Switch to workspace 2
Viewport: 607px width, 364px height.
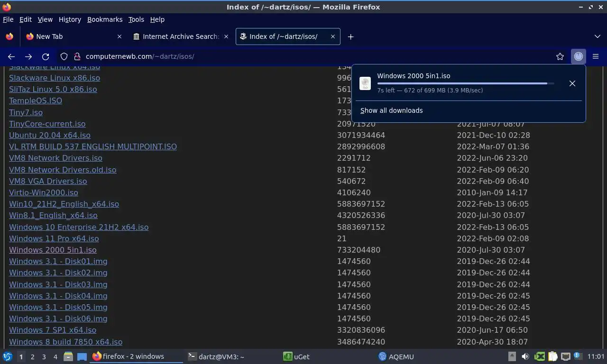click(x=32, y=356)
